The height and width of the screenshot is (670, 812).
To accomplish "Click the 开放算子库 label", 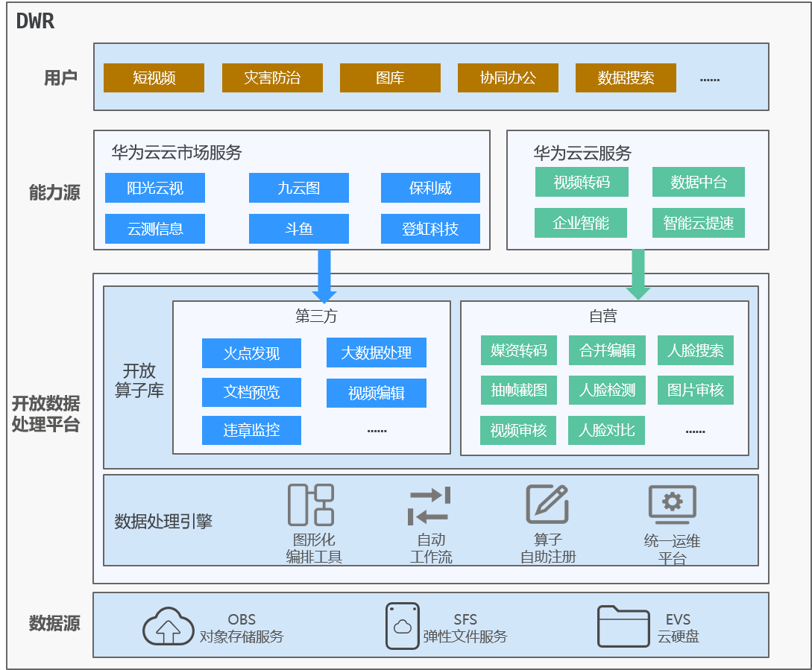I will point(139,380).
